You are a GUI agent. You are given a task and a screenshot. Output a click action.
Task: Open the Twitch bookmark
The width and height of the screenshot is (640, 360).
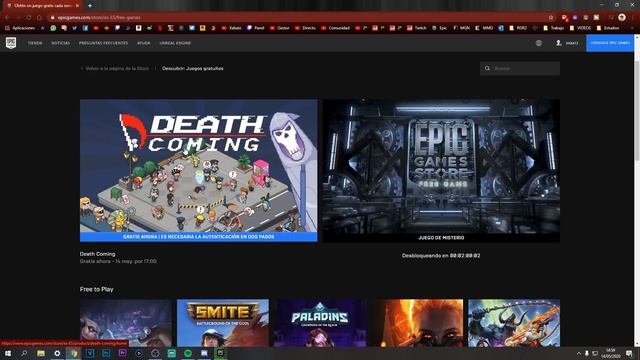[x=417, y=28]
